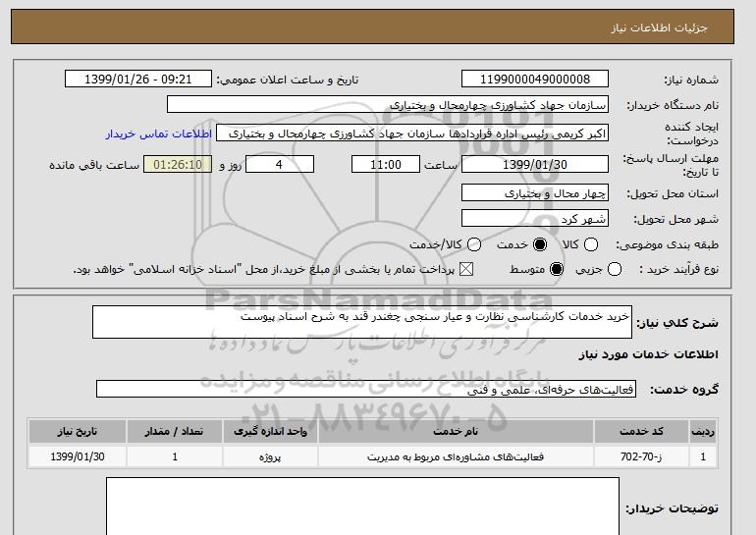
Task: Open the اطلاعات تماس خریدار link
Action: (x=159, y=134)
